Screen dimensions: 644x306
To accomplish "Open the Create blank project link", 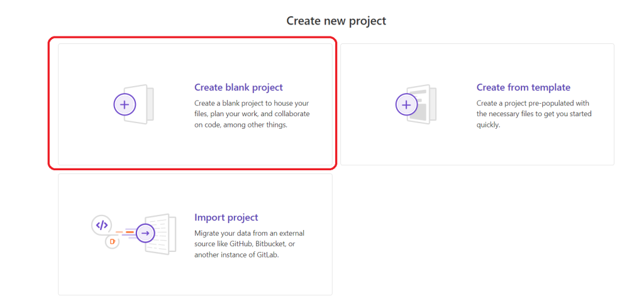I will pyautogui.click(x=238, y=87).
